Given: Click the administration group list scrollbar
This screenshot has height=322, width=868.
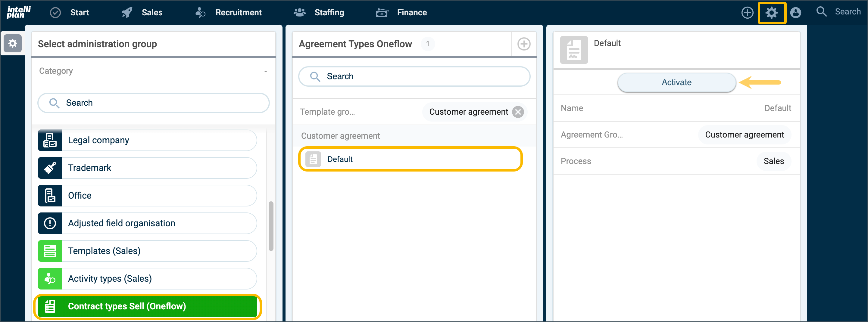Looking at the screenshot, I should click(270, 226).
